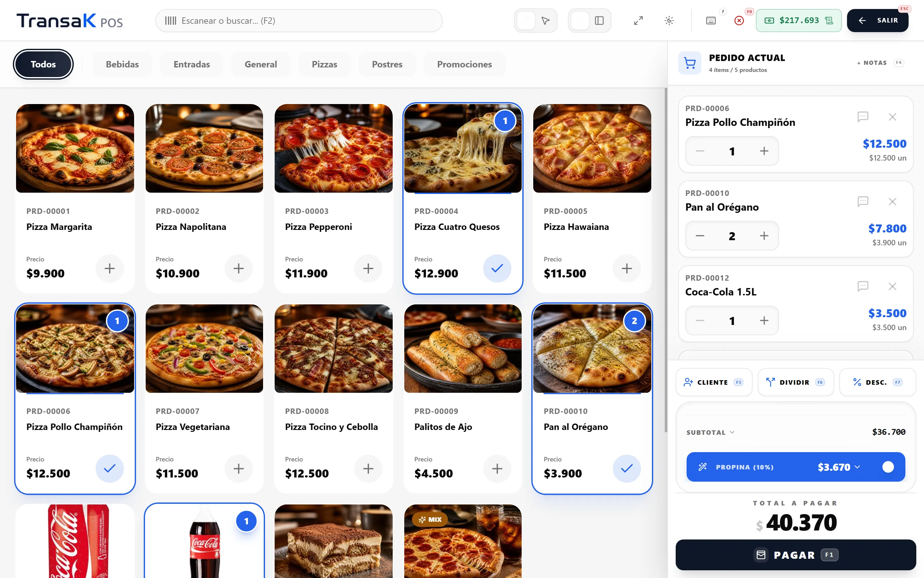This screenshot has width=924, height=578.
Task: Increase Coca-Cola 1.5L quantity
Action: (764, 321)
